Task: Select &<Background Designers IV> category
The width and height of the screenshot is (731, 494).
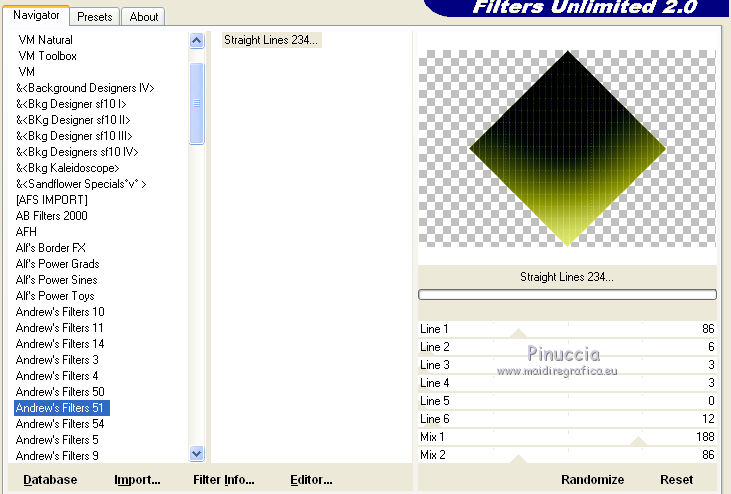Action: click(85, 88)
